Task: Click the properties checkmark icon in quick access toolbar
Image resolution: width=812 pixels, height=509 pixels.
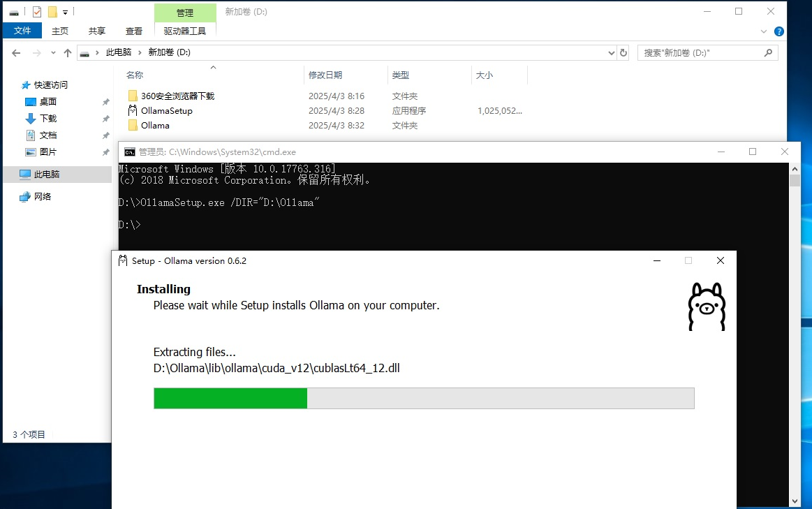Action: click(37, 12)
